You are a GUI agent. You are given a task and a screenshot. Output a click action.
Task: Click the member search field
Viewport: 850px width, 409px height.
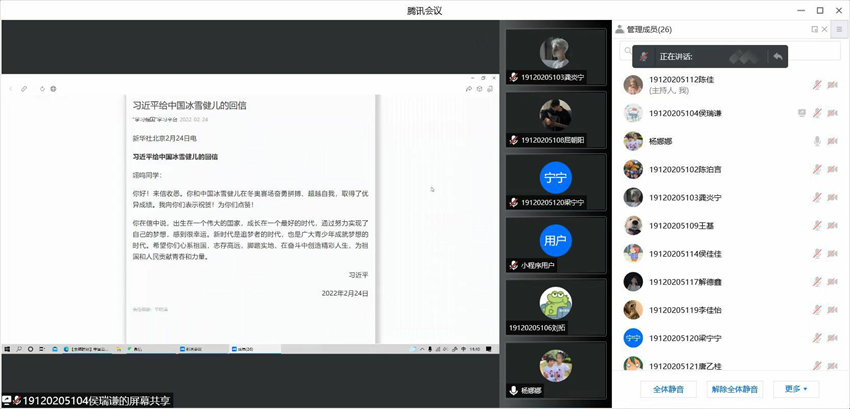click(730, 51)
